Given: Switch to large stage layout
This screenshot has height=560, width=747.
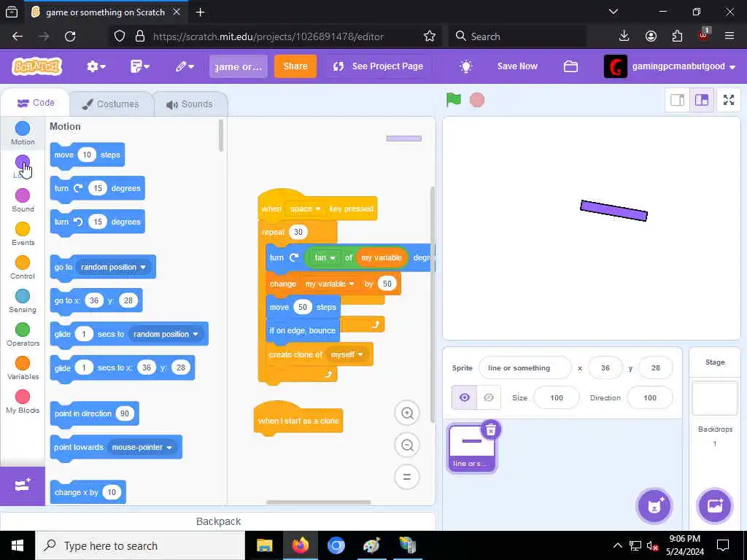Looking at the screenshot, I should click(x=702, y=100).
